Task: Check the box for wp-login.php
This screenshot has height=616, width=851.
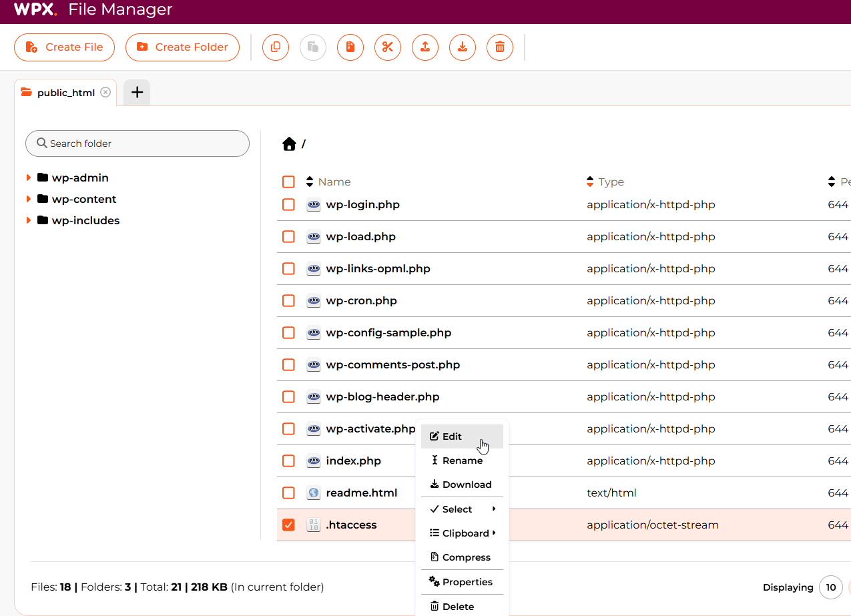Action: 288,205
